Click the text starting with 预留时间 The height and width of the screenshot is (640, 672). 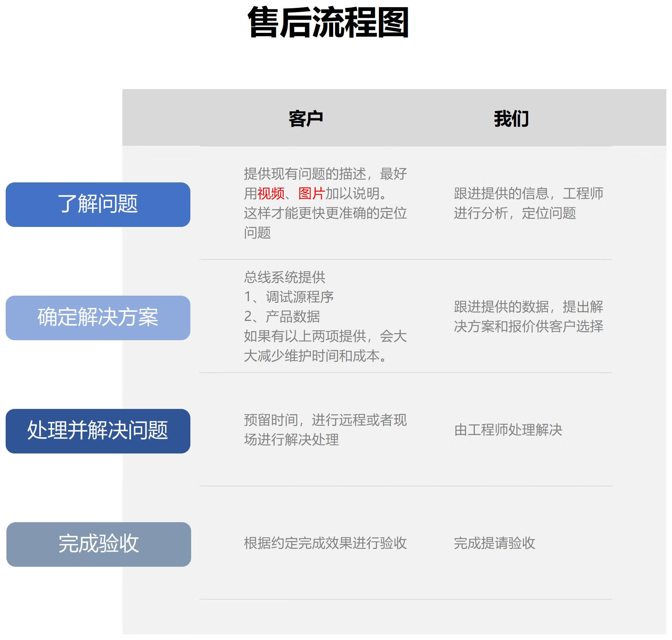click(325, 420)
